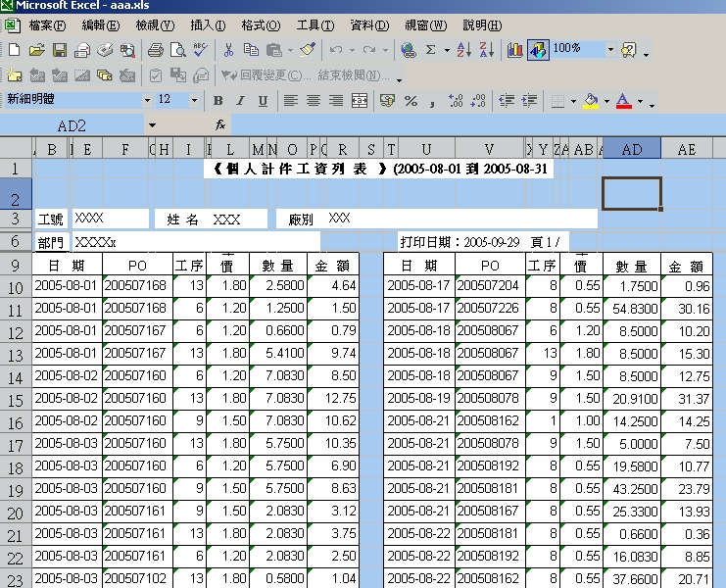Copy selection with the Copy icon
Image resolution: width=726 pixels, height=588 pixels.
coord(252,50)
